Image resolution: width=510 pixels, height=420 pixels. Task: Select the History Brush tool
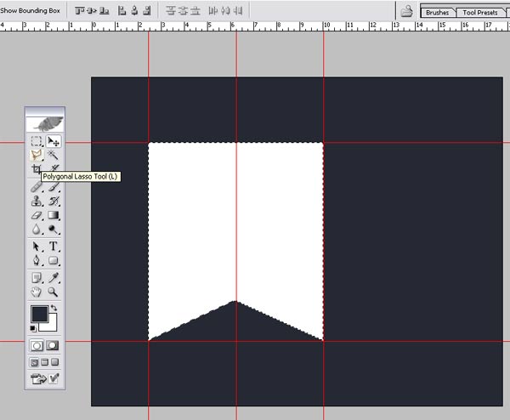pos(54,201)
